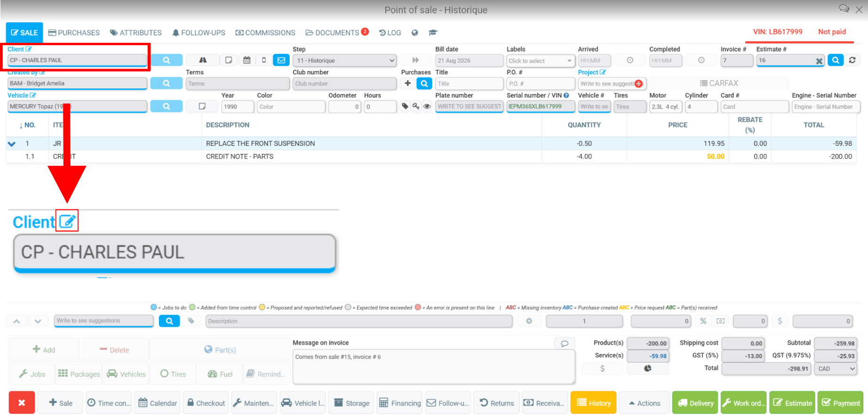Viewport: 868px width, 417px height.
Task: Collapse row 1 with chevron
Action: point(12,144)
